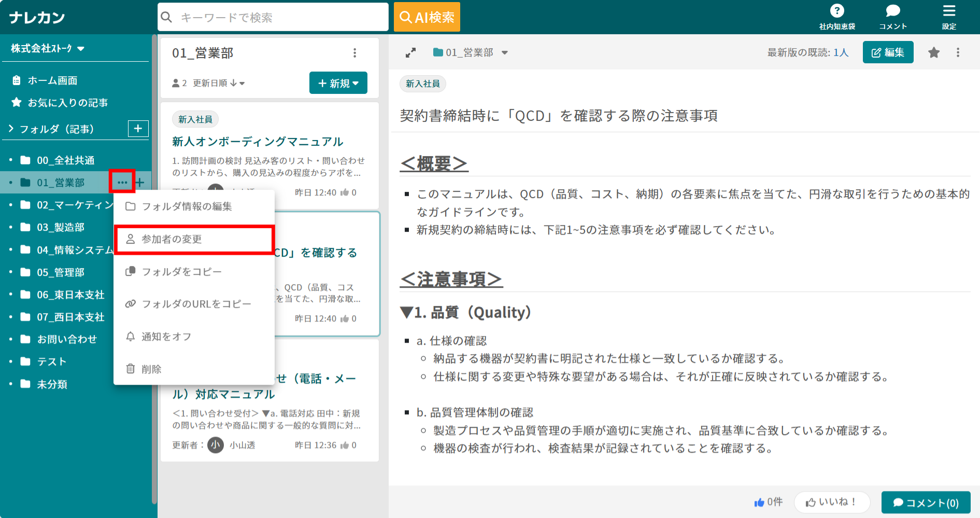Open 社内知恵袋 help icon
Viewport: 980px width, 518px height.
[x=837, y=10]
